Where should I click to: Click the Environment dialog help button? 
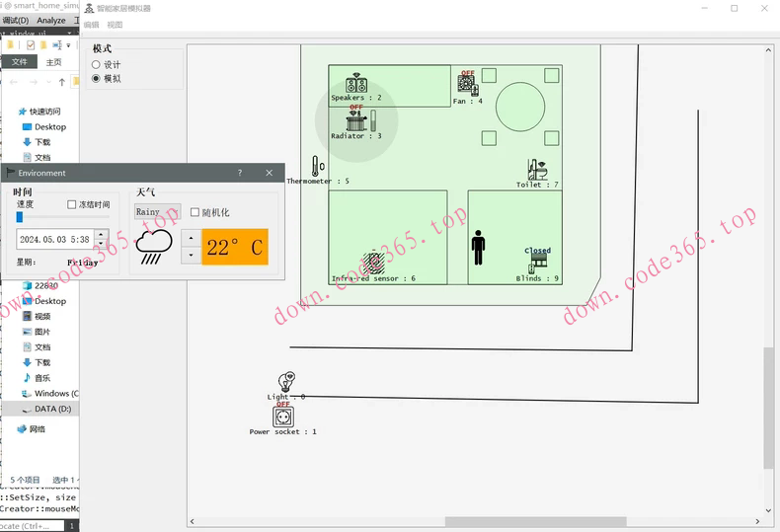tap(240, 173)
